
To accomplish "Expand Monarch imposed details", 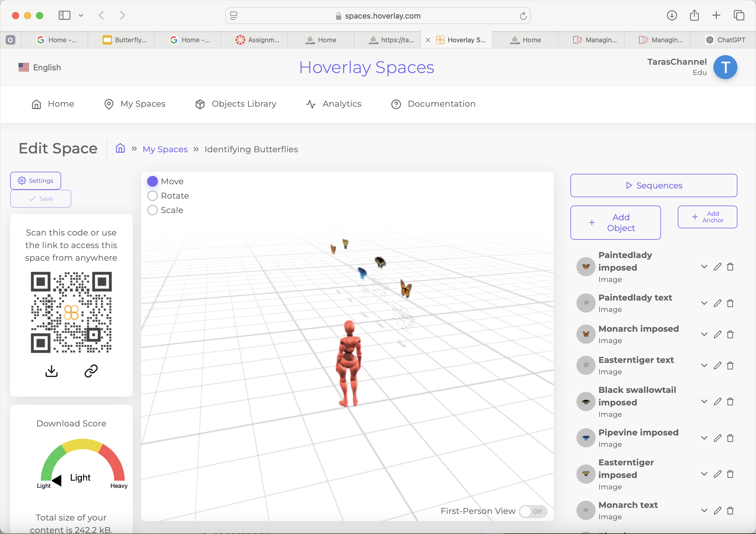I will pyautogui.click(x=704, y=334).
